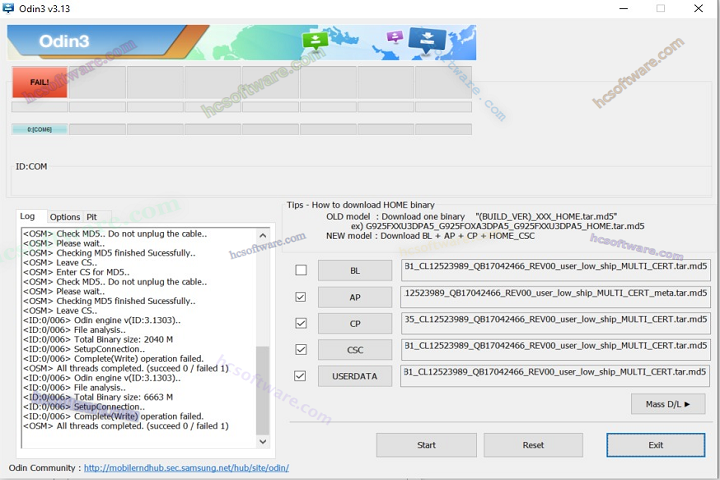Viewport: 720px width, 480px height.
Task: Click the first 'Checking MD5 finished Sucessfully' log line
Action: (x=109, y=253)
